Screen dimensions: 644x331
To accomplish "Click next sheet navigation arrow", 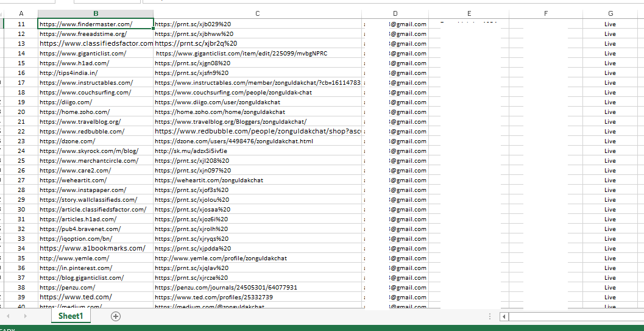I will point(24,316).
